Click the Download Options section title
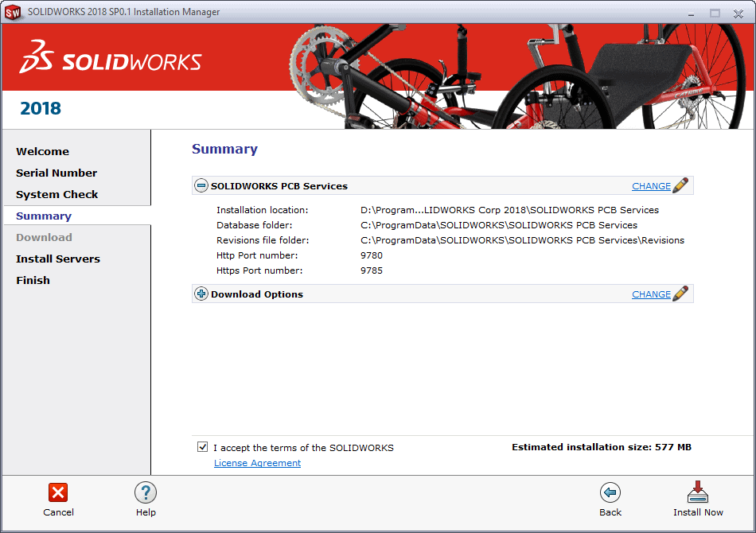Screen dimensions: 756x533 [257, 294]
